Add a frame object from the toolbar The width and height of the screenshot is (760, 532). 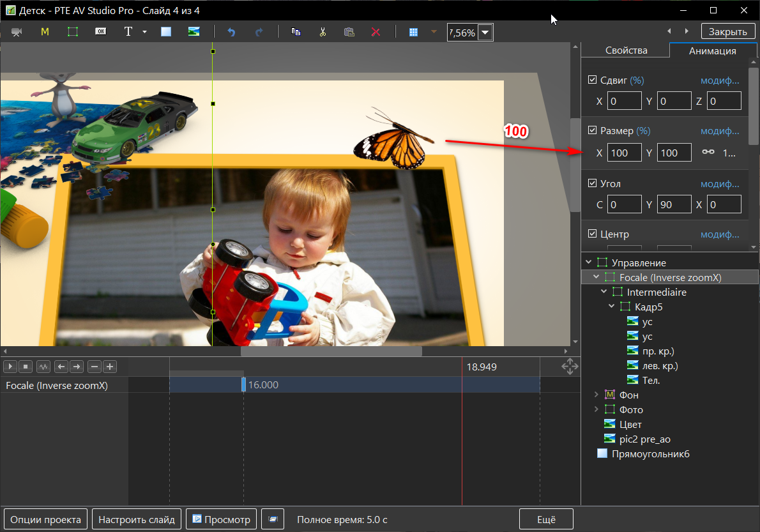73,32
